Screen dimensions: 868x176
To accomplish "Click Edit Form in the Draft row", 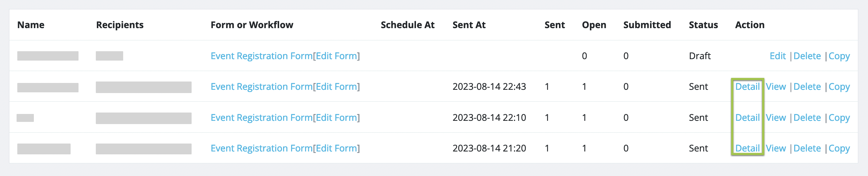I will [336, 56].
